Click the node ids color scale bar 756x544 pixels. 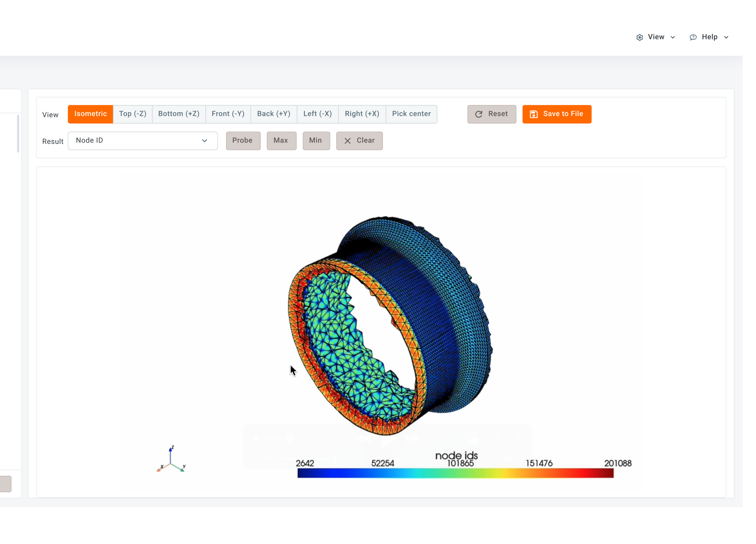click(455, 473)
